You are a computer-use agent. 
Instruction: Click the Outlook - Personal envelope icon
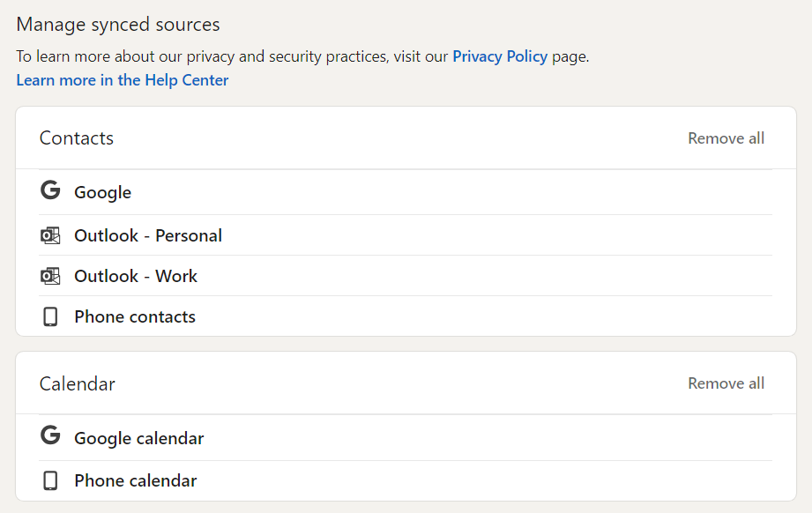coord(50,235)
